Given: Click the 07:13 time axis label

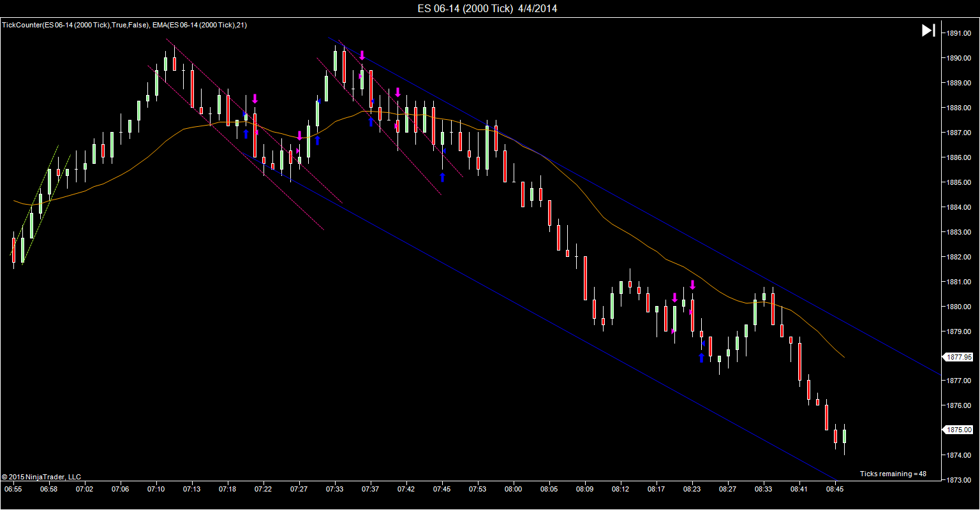Looking at the screenshot, I should (x=192, y=490).
